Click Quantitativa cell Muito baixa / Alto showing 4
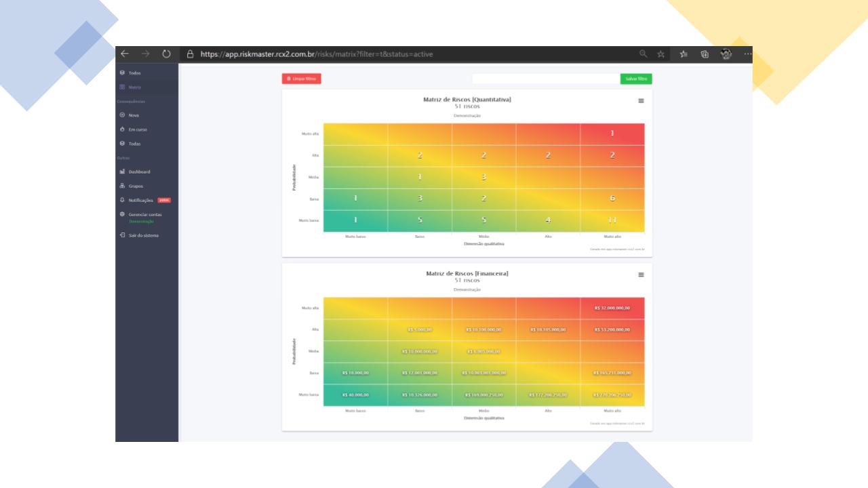The height and width of the screenshot is (488, 868). point(548,221)
